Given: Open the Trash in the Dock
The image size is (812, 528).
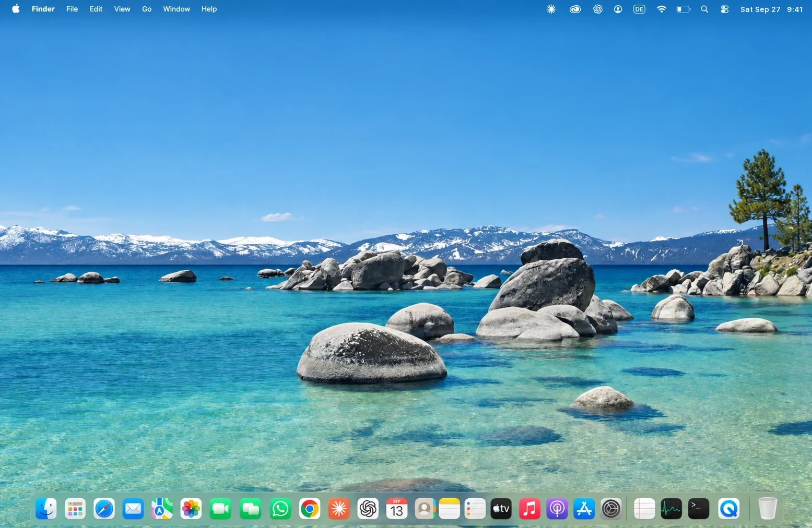Looking at the screenshot, I should [768, 509].
